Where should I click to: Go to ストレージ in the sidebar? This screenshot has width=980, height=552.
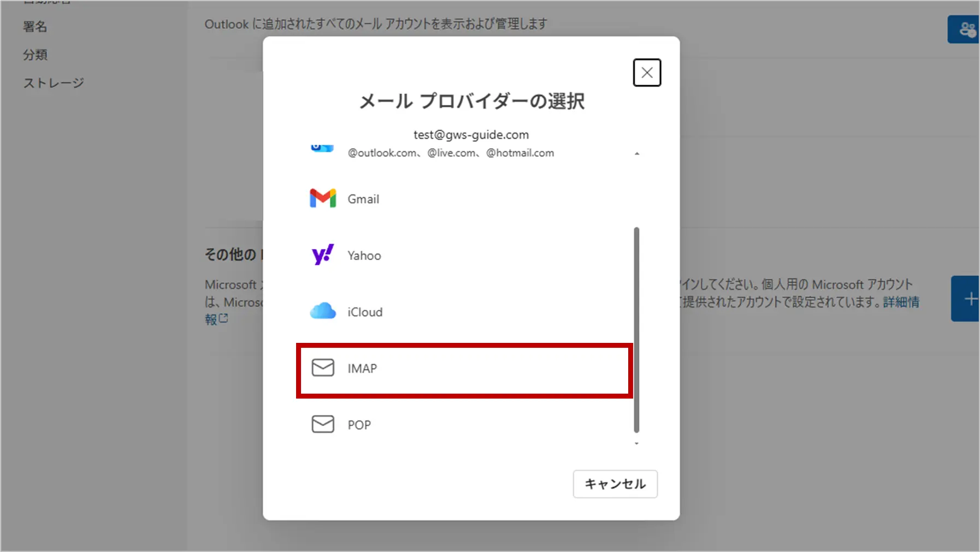(x=54, y=83)
